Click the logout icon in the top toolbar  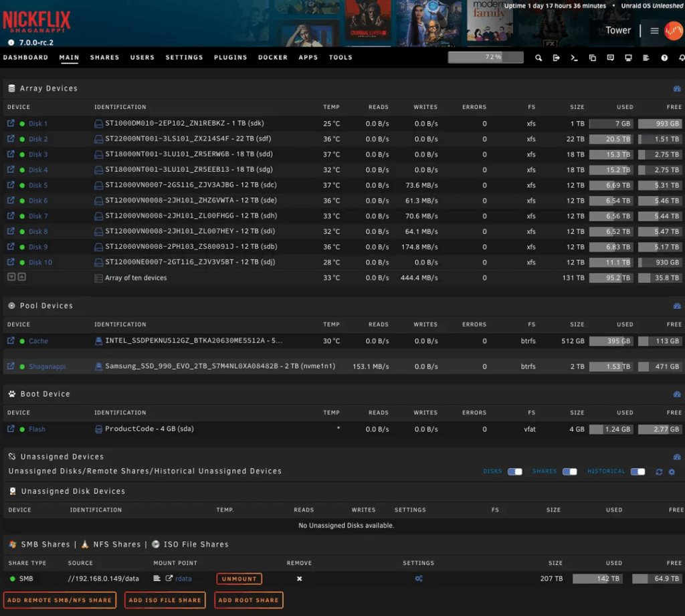tap(556, 58)
